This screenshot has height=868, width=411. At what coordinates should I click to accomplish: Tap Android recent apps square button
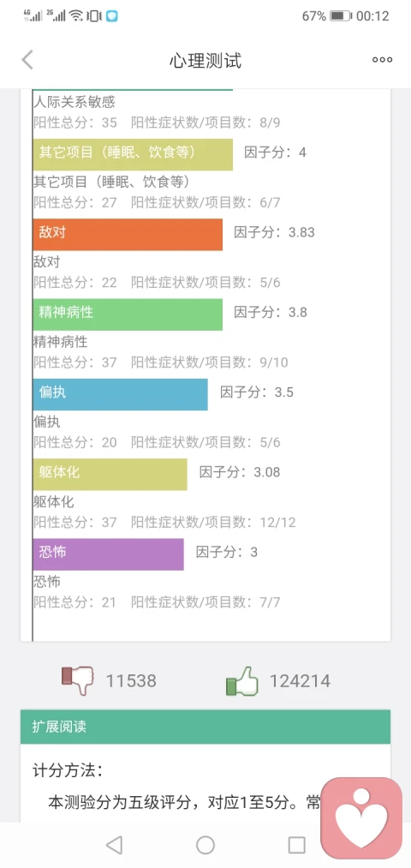coord(296,845)
